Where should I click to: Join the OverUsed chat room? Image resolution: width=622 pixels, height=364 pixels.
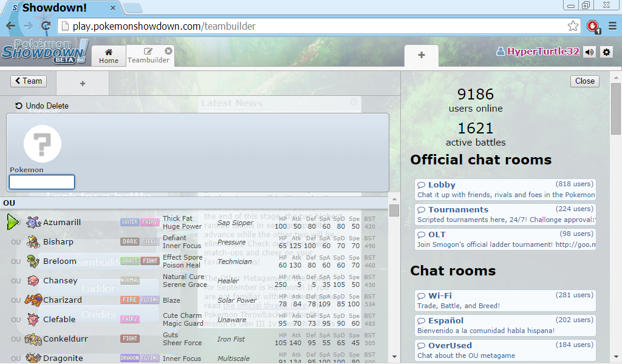point(505,351)
